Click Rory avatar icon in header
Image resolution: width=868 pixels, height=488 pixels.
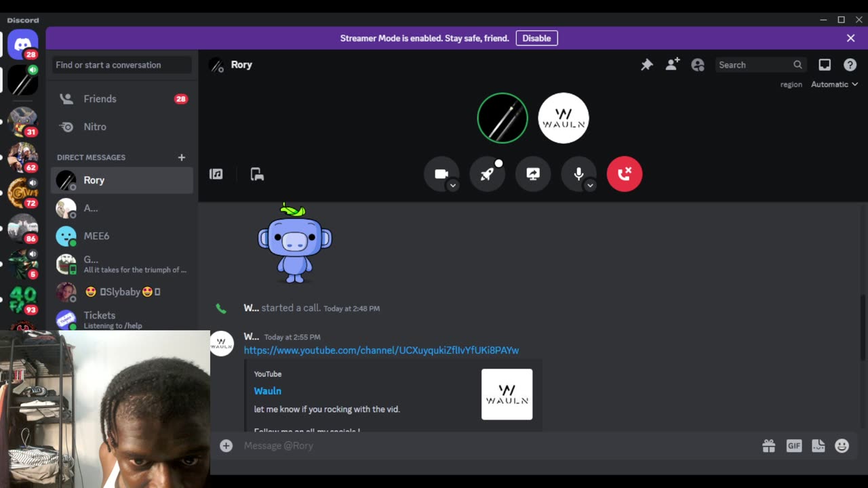click(216, 65)
